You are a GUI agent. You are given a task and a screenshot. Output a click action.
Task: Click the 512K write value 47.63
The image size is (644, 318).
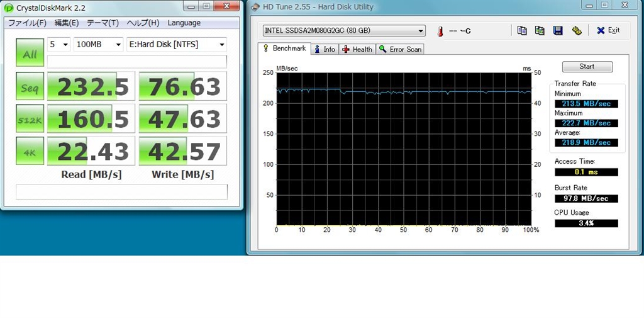183,118
